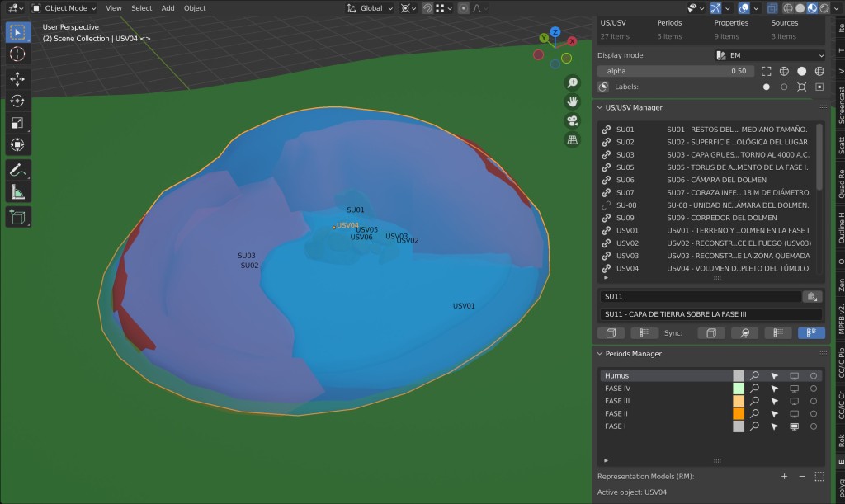Select the Annotate pencil tool
Viewport: 845px width, 504px height.
pos(17,170)
